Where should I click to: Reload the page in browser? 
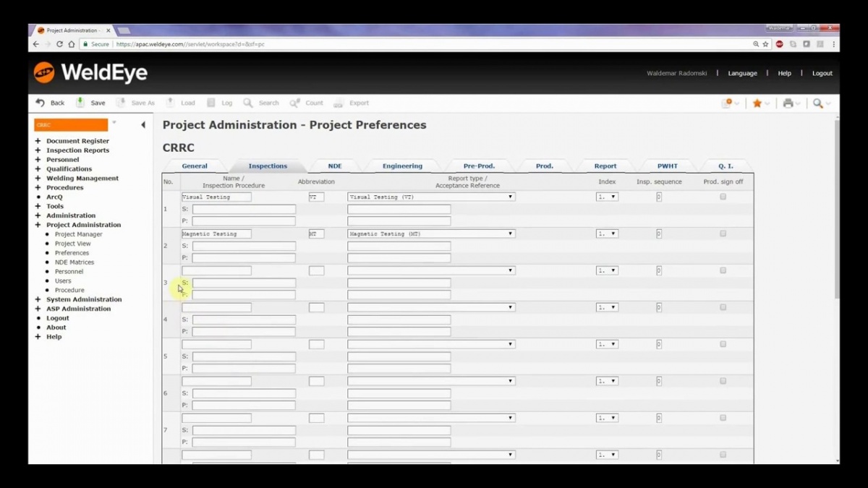pyautogui.click(x=59, y=44)
